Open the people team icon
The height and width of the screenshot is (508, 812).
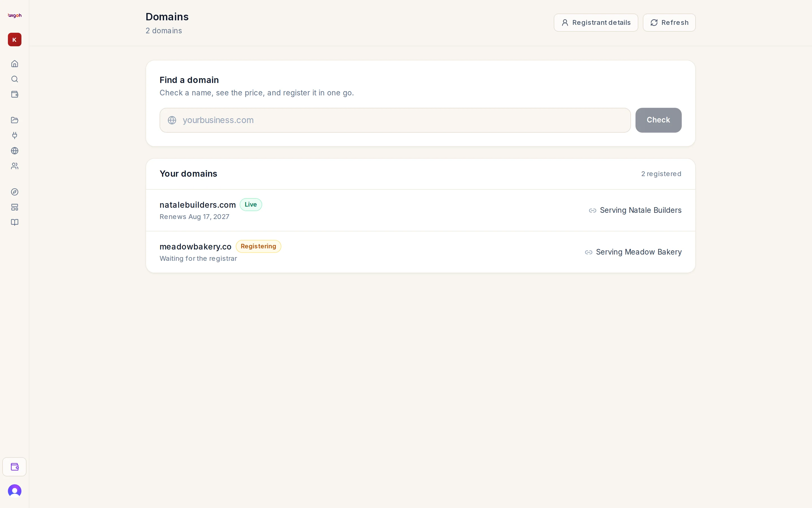point(14,166)
